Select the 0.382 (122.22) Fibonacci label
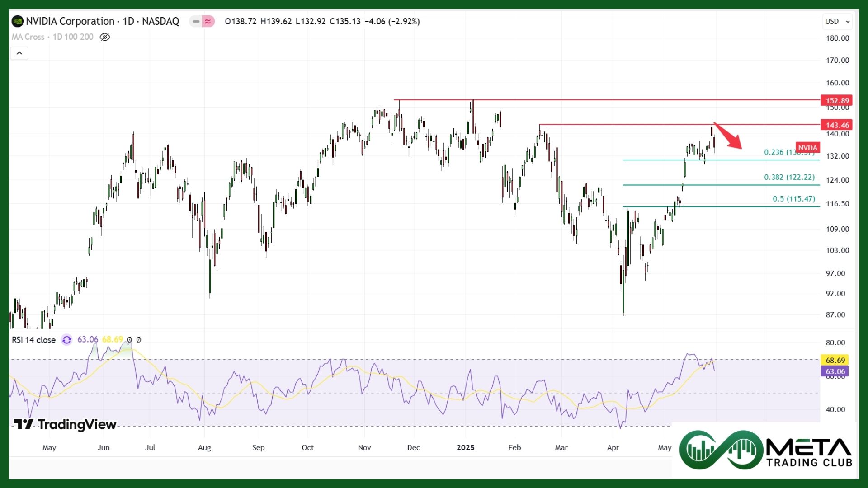The width and height of the screenshot is (868, 488). [x=789, y=177]
